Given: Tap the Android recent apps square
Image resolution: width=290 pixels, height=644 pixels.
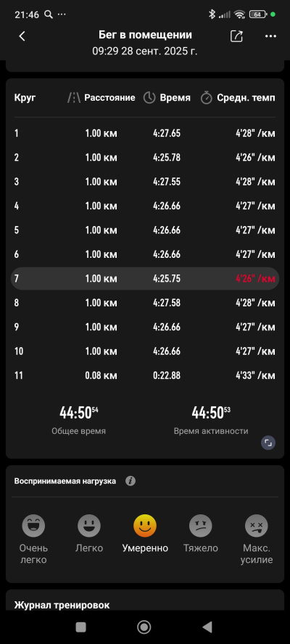Looking at the screenshot, I should [x=81, y=627].
